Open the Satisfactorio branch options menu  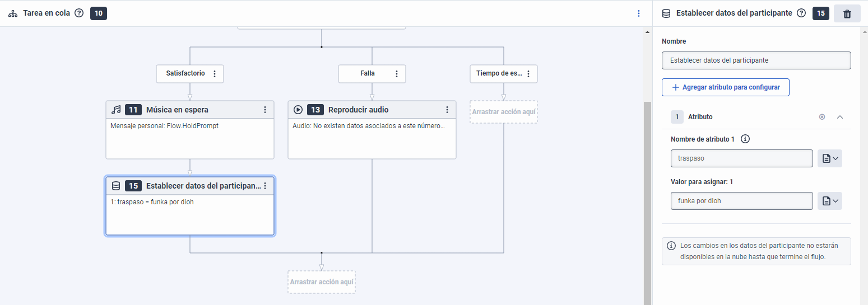click(x=215, y=74)
